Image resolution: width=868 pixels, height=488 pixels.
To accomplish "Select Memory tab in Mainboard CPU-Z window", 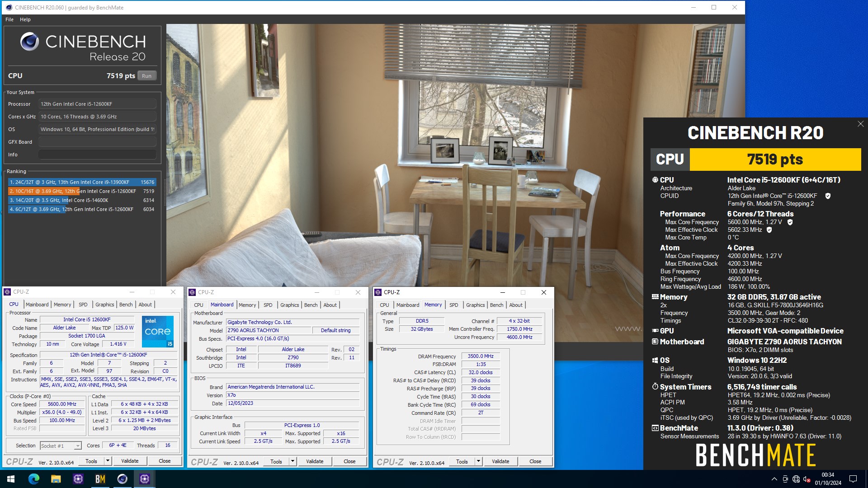I will click(247, 305).
